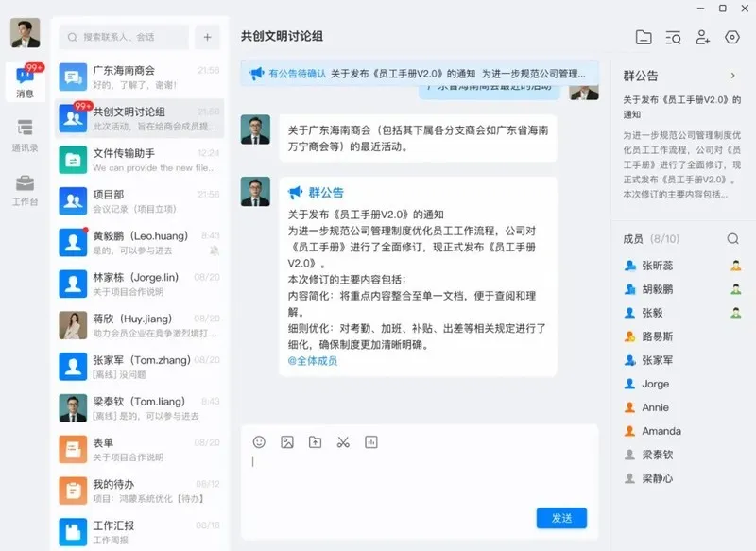Screen dimensions: 756x551
Task: Open the poll chart icon in input toolbar
Action: [370, 441]
